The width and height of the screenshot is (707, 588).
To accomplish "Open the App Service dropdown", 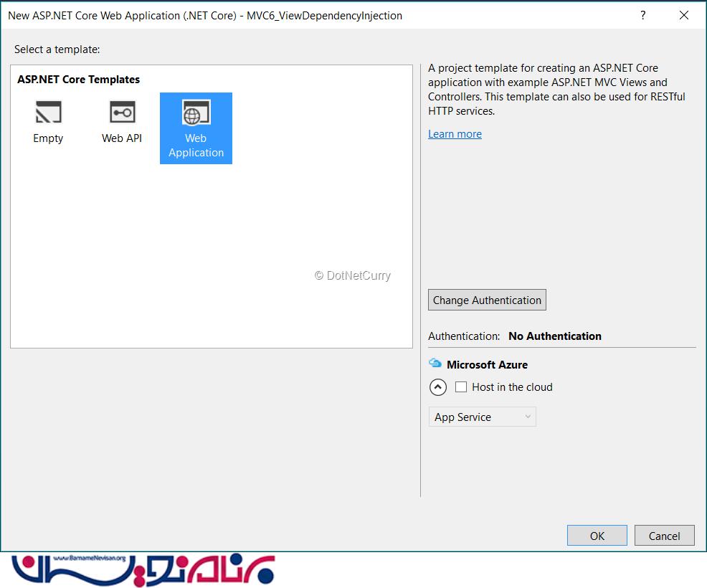I will 482,417.
